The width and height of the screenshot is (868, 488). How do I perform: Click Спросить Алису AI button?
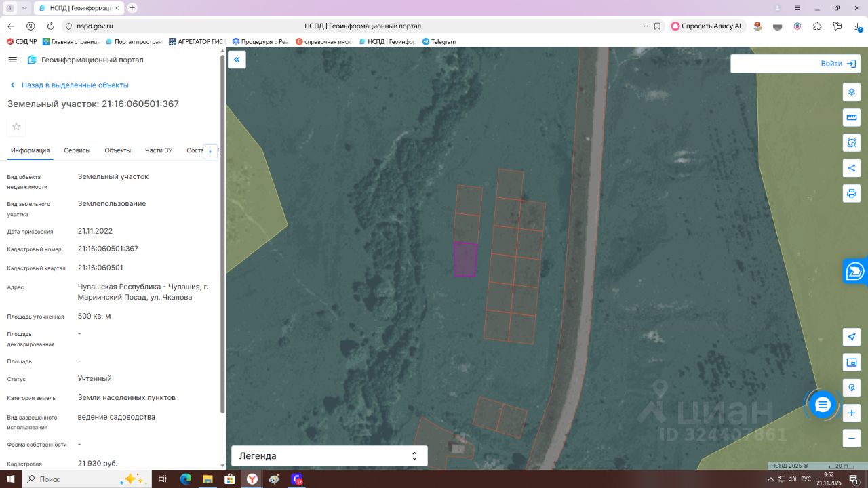click(x=707, y=26)
